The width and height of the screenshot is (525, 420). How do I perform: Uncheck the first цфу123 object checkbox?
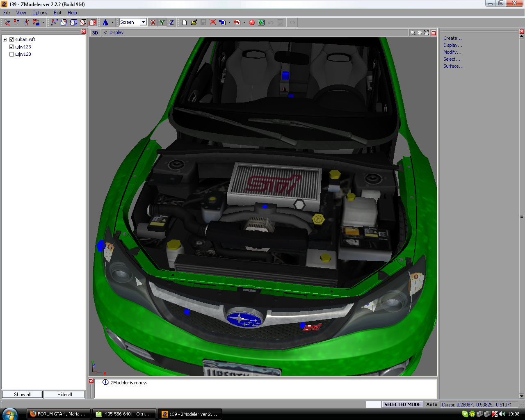click(x=11, y=47)
